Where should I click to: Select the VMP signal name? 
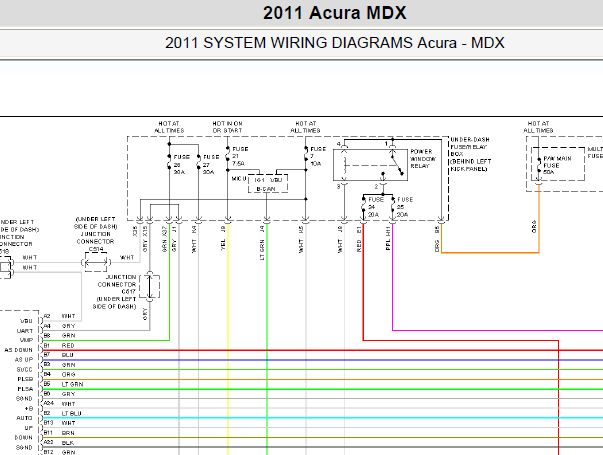pyautogui.click(x=26, y=340)
